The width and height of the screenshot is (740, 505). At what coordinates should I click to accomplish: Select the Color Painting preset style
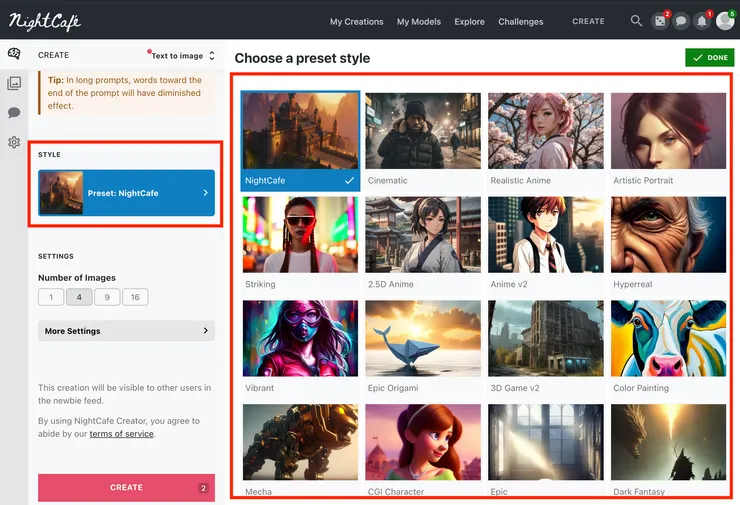[x=668, y=347]
